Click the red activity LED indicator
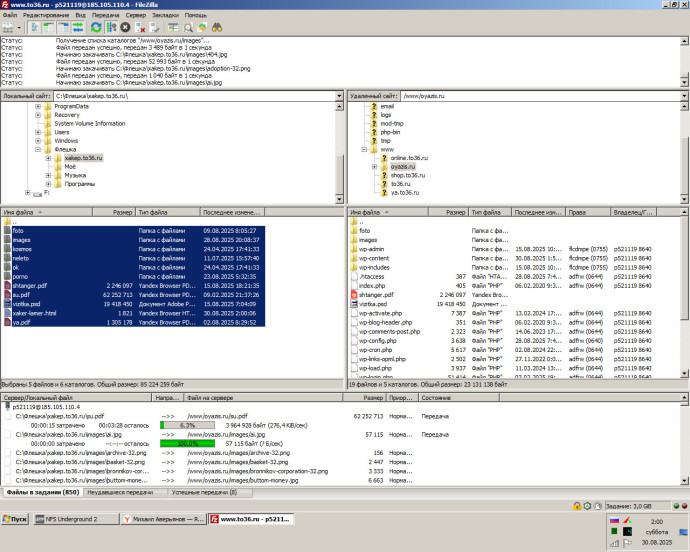 pyautogui.click(x=684, y=506)
